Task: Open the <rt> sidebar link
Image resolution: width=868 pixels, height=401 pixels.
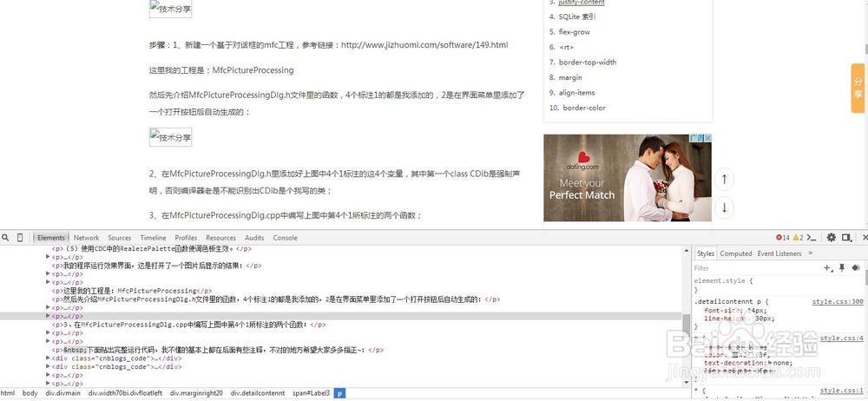Action: tap(566, 47)
